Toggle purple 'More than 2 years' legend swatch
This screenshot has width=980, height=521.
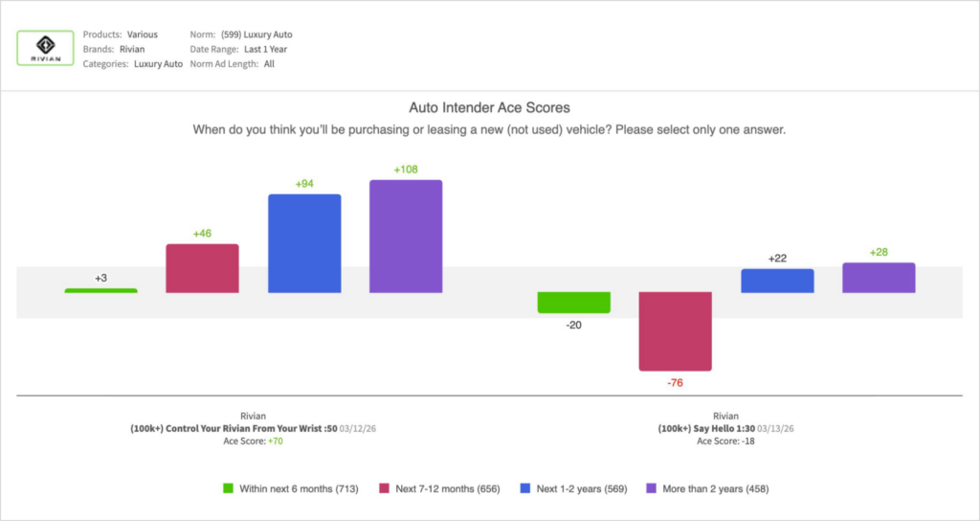(651, 488)
